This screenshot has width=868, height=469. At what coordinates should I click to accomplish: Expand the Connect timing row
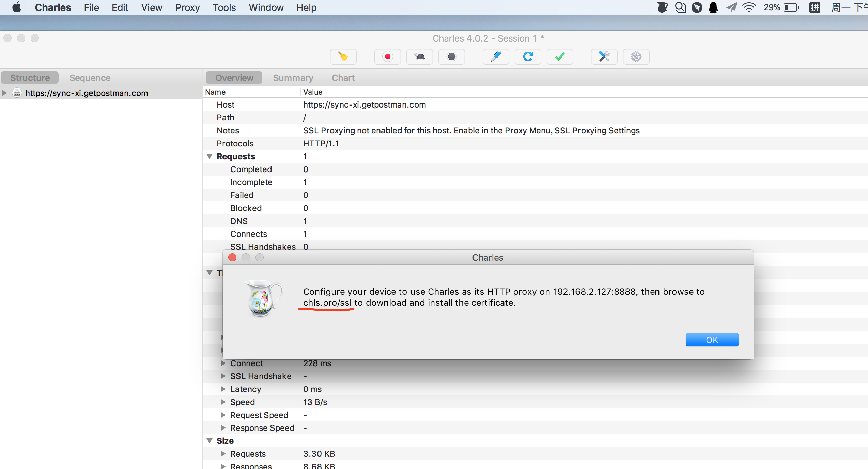[223, 363]
